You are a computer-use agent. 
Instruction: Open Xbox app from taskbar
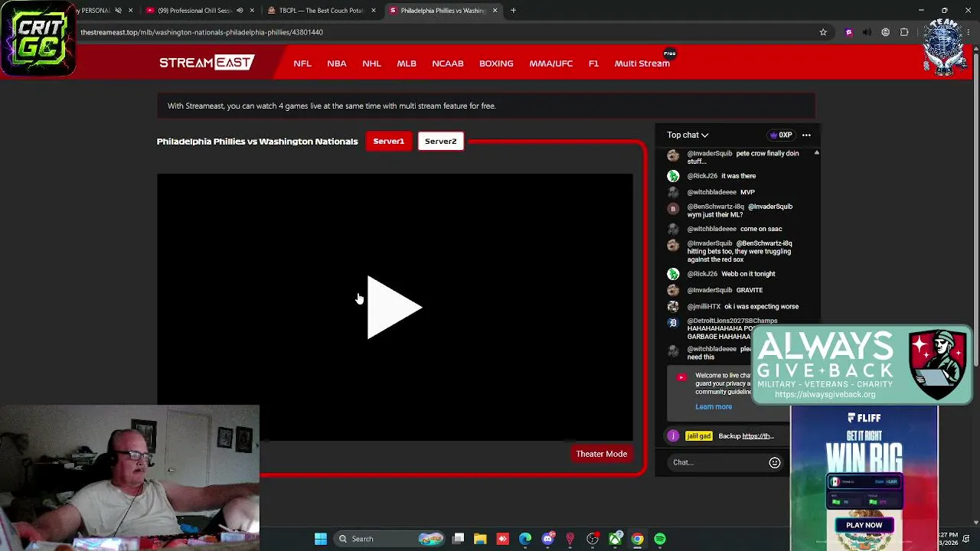(x=615, y=539)
